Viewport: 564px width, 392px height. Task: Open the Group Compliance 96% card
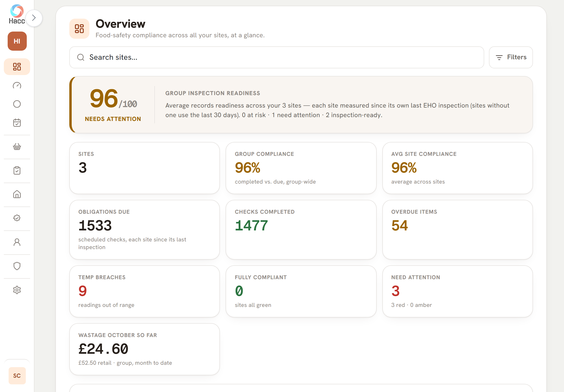[x=301, y=168]
